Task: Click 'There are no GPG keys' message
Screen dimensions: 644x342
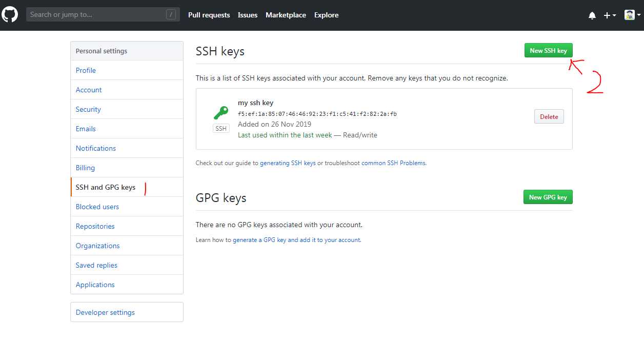Action: tap(279, 225)
